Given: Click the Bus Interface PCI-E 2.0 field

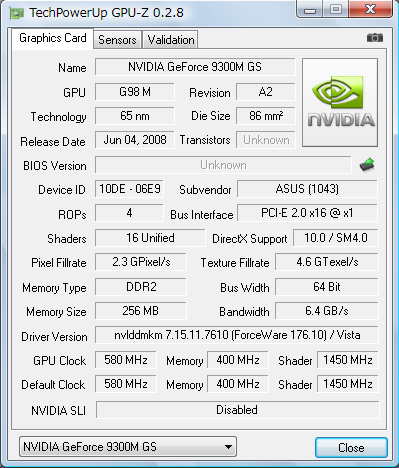Looking at the screenshot, I should coord(307,213).
